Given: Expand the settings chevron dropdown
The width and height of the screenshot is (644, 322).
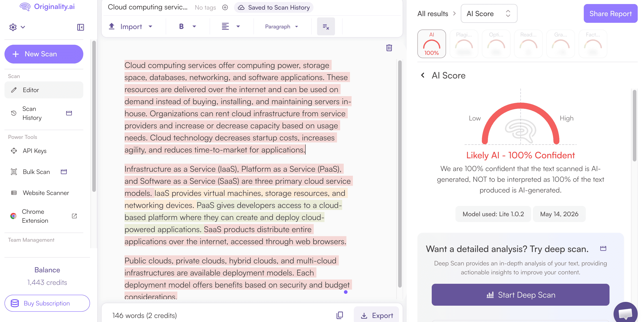Looking at the screenshot, I should click(23, 27).
